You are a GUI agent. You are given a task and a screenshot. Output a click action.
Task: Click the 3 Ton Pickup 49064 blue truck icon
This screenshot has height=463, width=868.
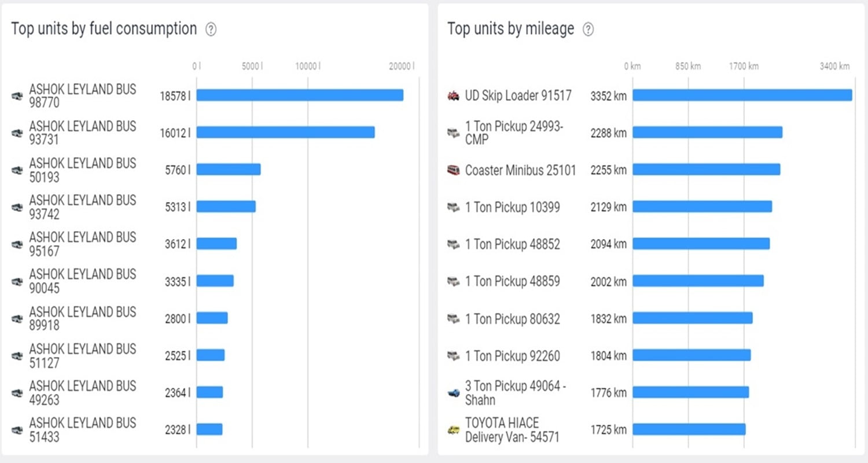coord(454,392)
